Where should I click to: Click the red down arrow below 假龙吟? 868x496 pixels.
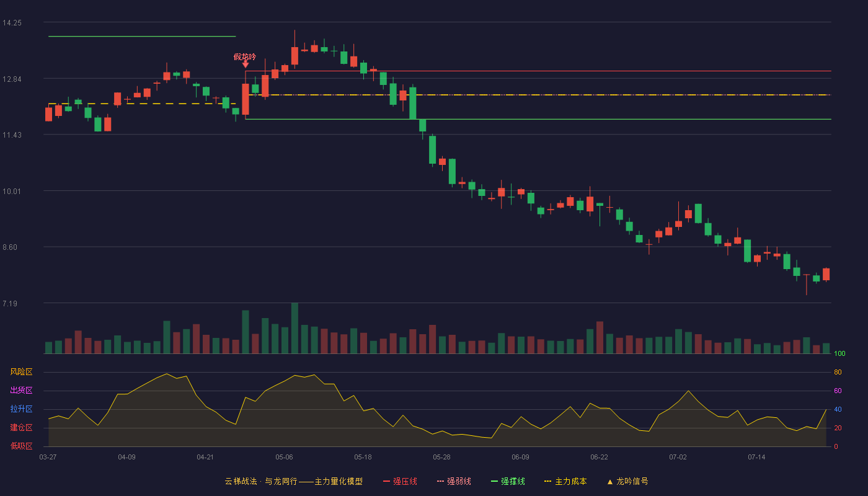click(246, 64)
